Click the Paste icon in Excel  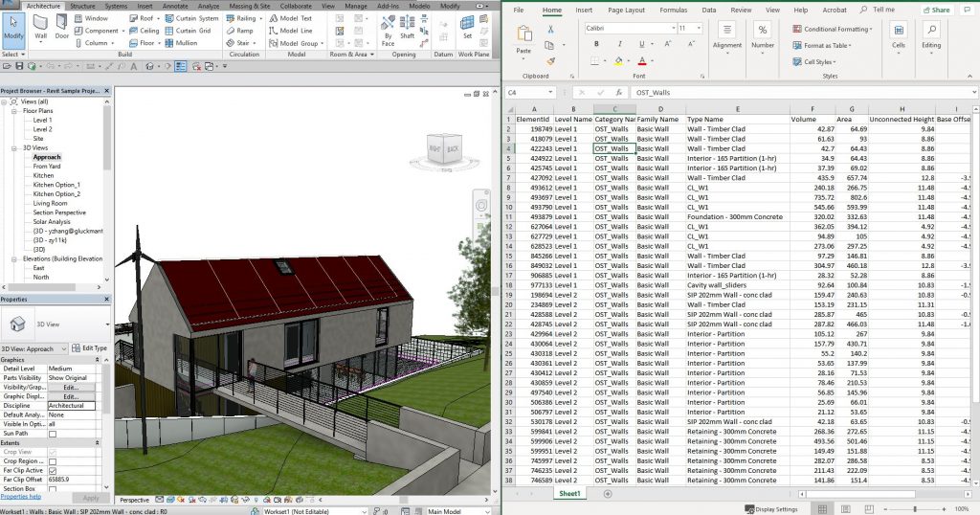point(523,34)
